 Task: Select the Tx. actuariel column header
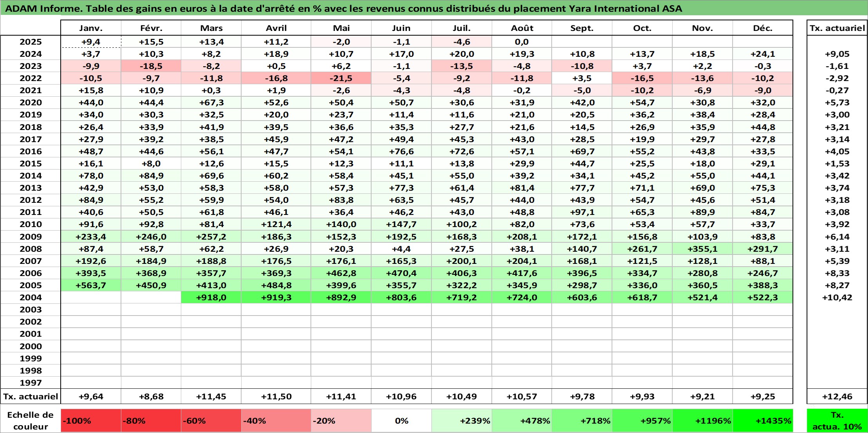point(837,28)
